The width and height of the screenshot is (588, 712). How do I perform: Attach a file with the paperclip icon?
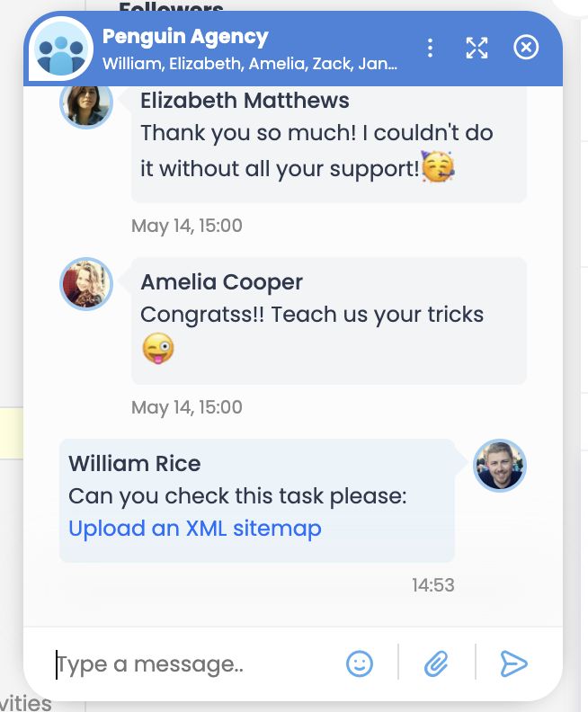coord(436,664)
